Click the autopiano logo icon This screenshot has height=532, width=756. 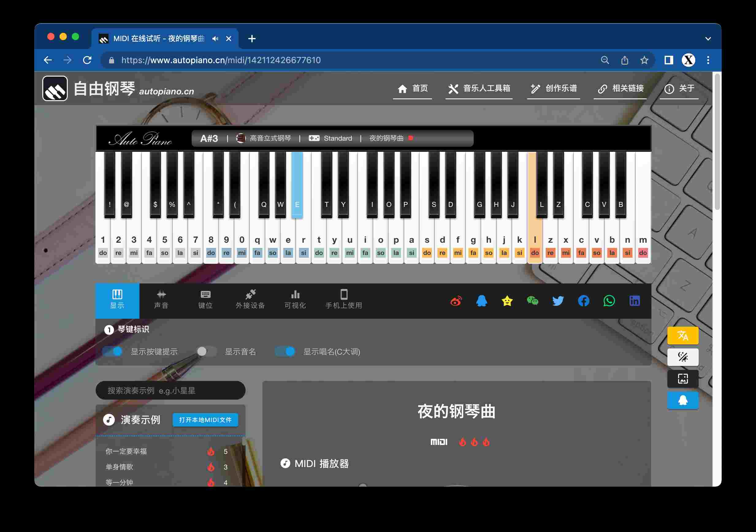coord(55,89)
